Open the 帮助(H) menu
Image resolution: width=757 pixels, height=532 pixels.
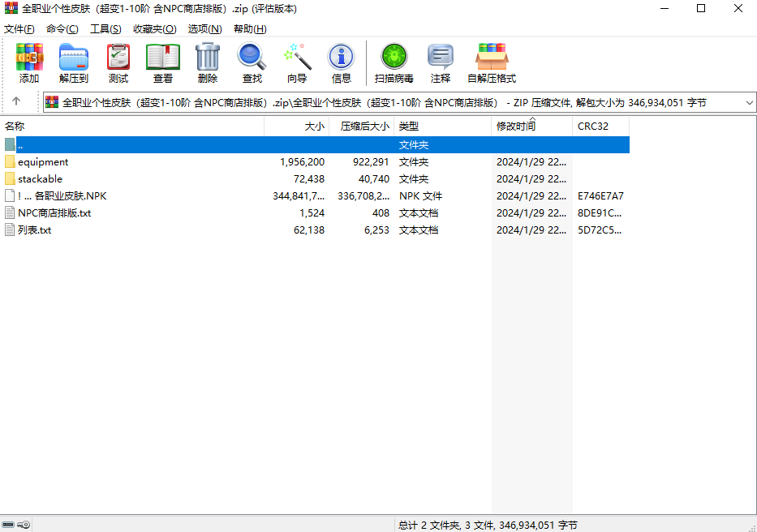click(250, 29)
